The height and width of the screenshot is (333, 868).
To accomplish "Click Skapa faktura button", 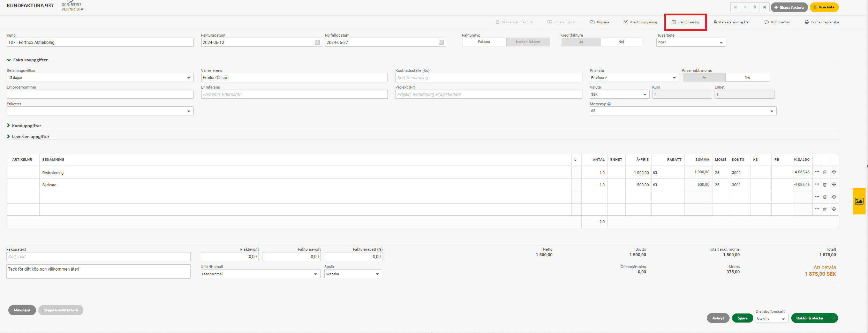I will point(788,7).
